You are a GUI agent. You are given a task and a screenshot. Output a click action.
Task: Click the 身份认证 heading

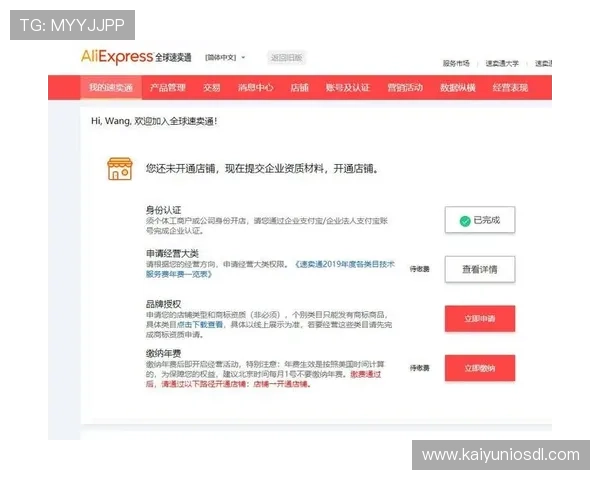[163, 210]
